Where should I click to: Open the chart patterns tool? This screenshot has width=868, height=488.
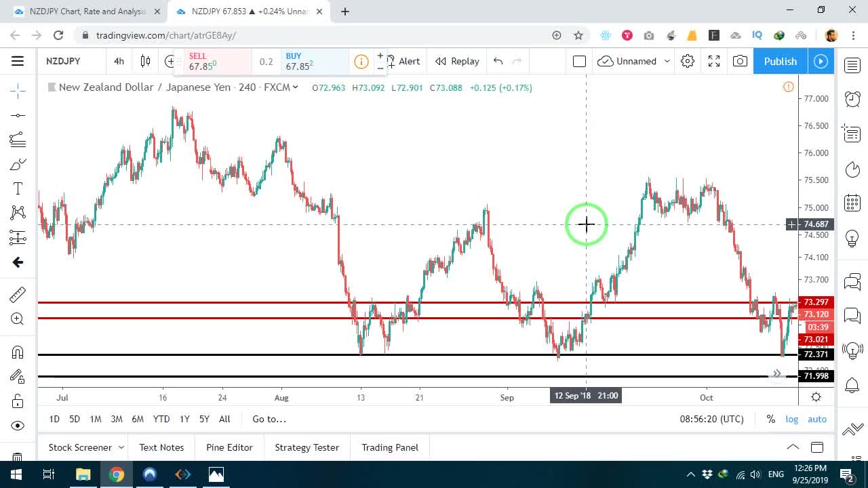(18, 213)
